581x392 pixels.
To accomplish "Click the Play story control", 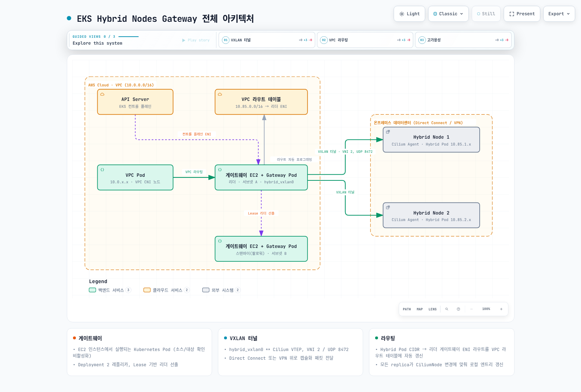I will pyautogui.click(x=196, y=40).
